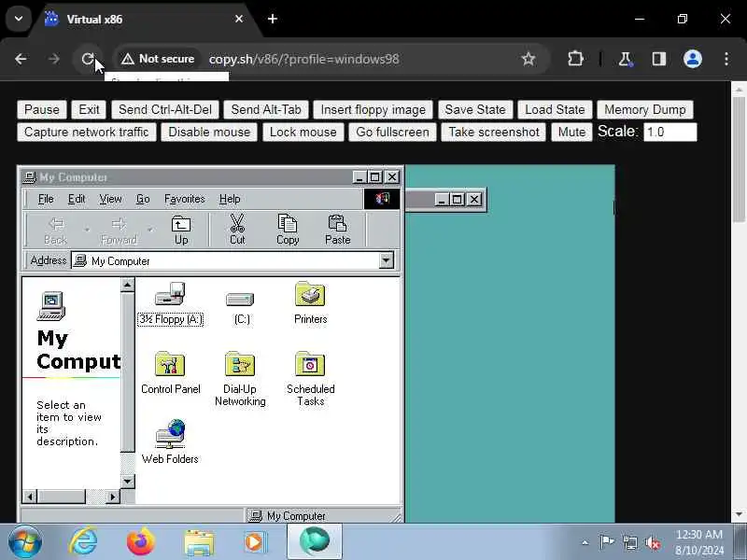
Task: Open the Help menu
Action: coord(230,199)
